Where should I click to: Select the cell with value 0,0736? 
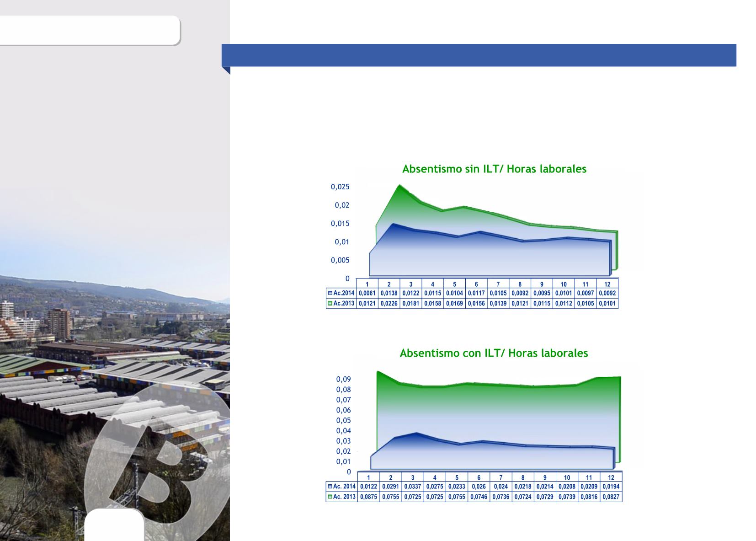[x=501, y=497]
